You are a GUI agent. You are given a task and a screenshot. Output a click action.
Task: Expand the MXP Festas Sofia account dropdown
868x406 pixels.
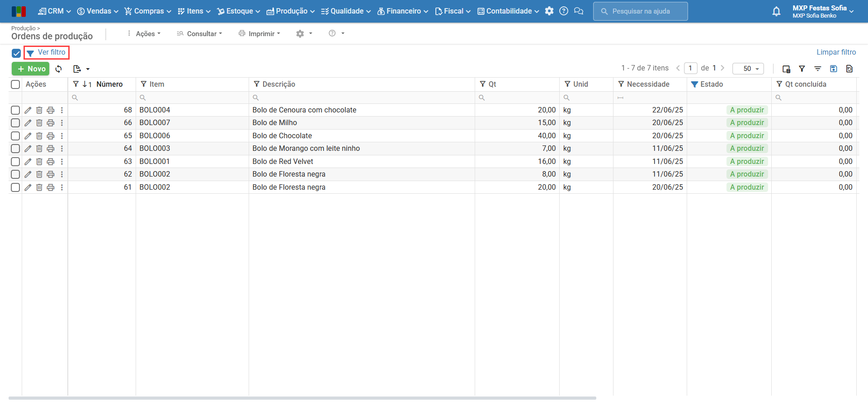click(x=823, y=11)
